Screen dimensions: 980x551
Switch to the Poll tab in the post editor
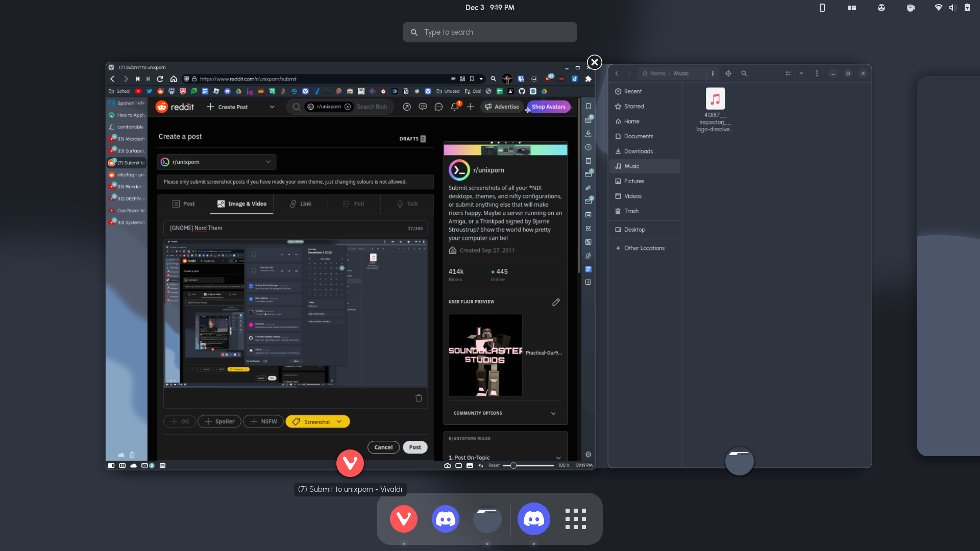(x=354, y=204)
